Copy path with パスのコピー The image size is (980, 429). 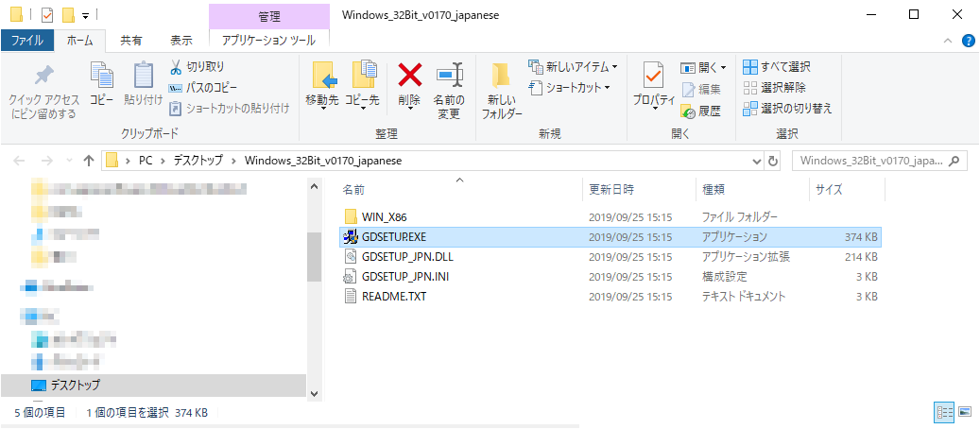pyautogui.click(x=203, y=88)
